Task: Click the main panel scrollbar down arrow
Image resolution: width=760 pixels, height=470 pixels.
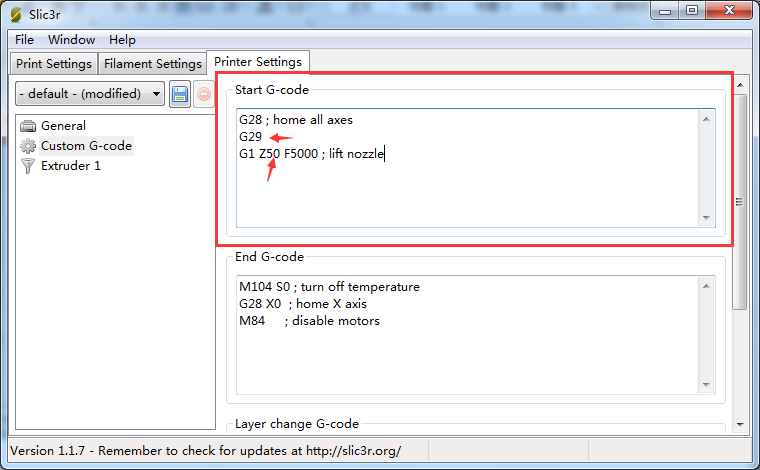Action: pos(740,424)
